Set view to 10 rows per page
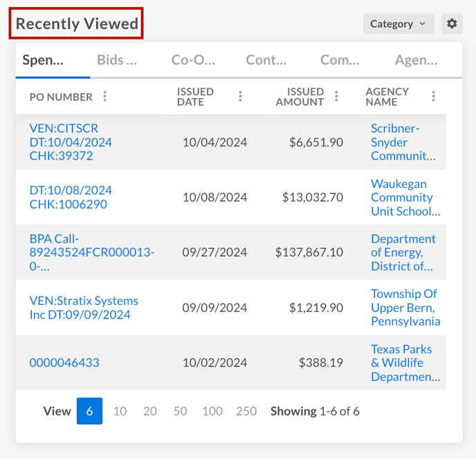The width and height of the screenshot is (476, 459). pos(120,411)
